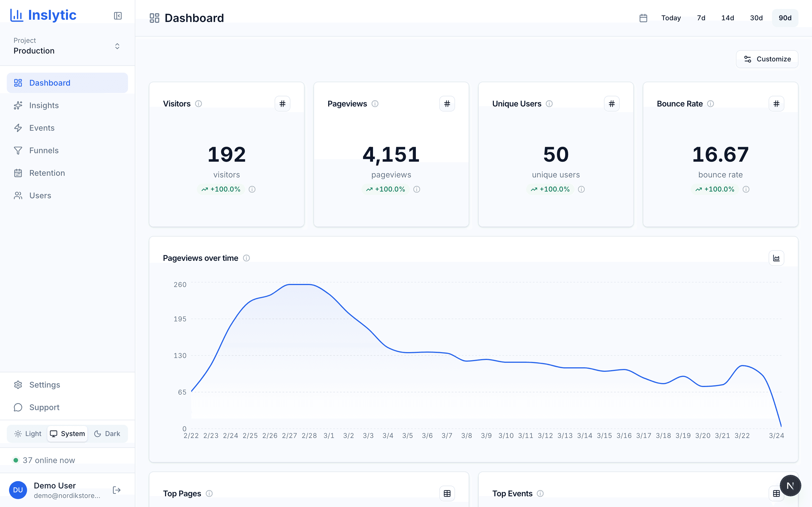Open the Support page
The height and width of the screenshot is (507, 812).
pyautogui.click(x=44, y=407)
